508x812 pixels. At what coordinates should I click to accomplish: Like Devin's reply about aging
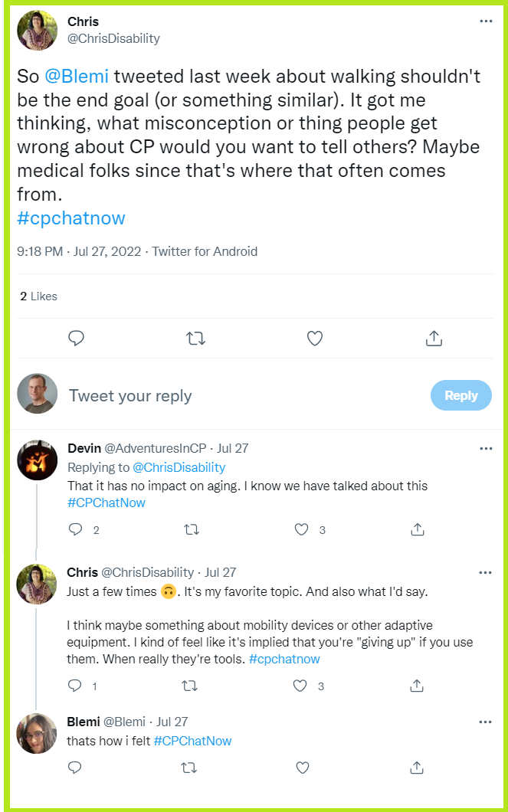tap(302, 529)
